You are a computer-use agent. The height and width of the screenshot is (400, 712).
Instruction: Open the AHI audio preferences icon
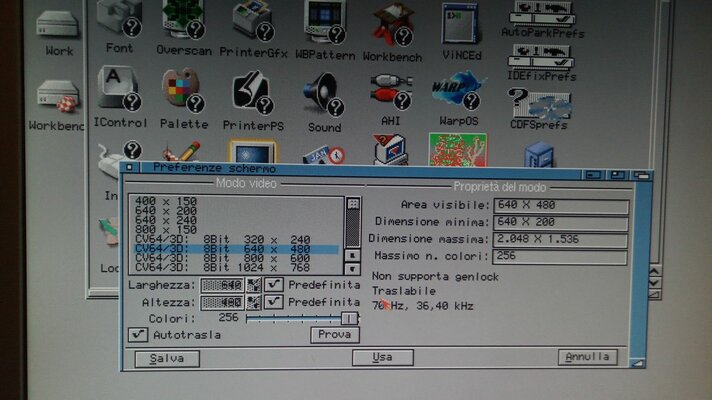point(391,93)
